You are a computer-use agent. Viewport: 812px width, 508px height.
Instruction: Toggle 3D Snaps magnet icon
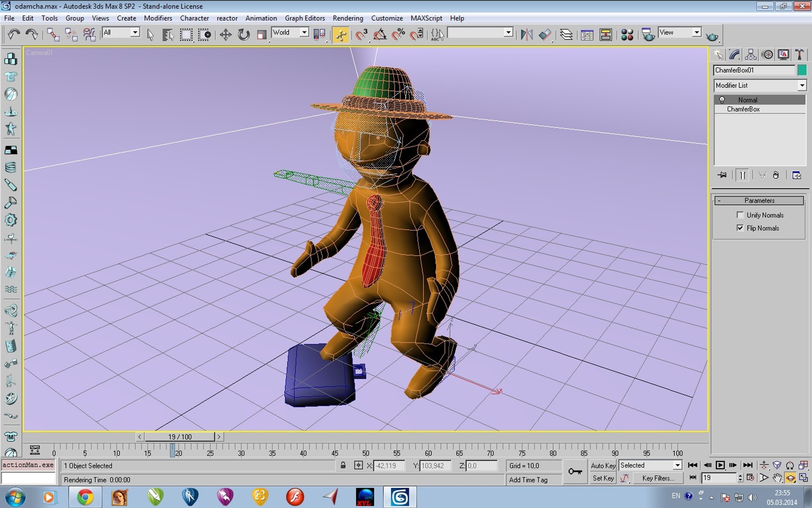(361, 34)
